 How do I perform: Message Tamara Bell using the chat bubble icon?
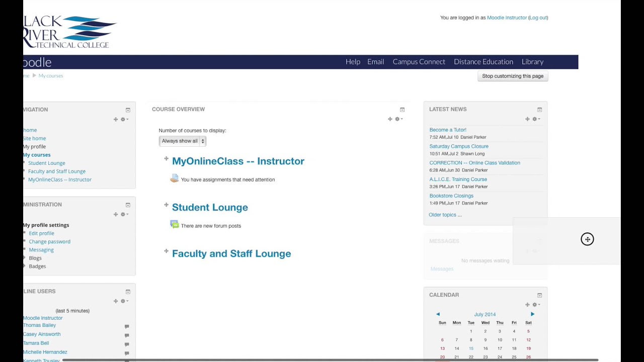127,344
